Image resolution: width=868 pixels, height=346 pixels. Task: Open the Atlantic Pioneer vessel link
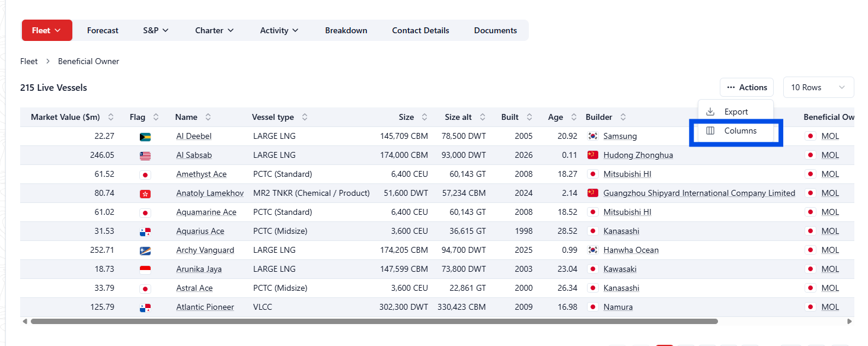click(x=205, y=307)
